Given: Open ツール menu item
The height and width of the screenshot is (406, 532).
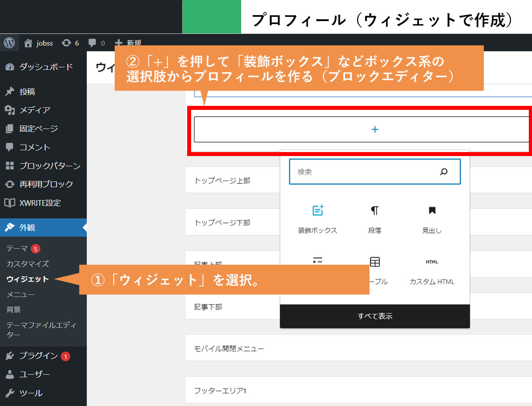Looking at the screenshot, I should click(43, 393).
